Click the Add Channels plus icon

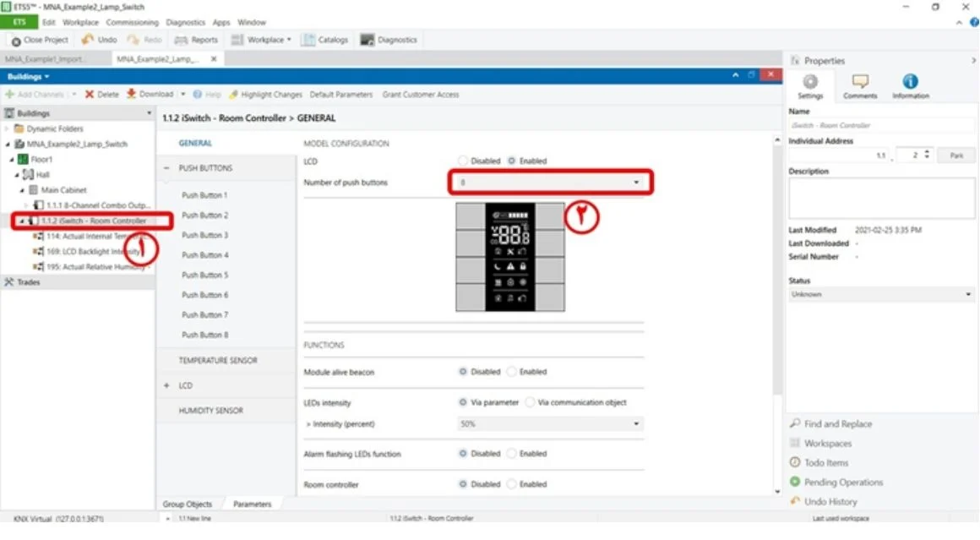tap(9, 95)
